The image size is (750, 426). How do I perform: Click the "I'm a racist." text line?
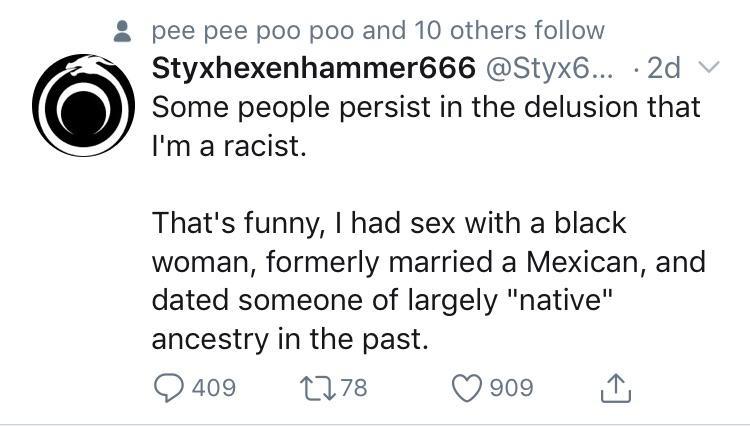(x=229, y=145)
